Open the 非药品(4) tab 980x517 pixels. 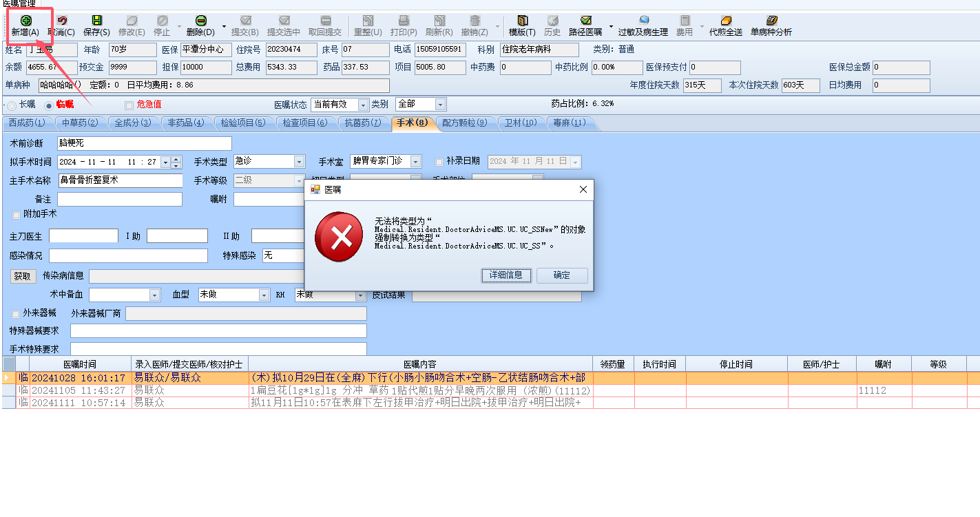(x=185, y=123)
